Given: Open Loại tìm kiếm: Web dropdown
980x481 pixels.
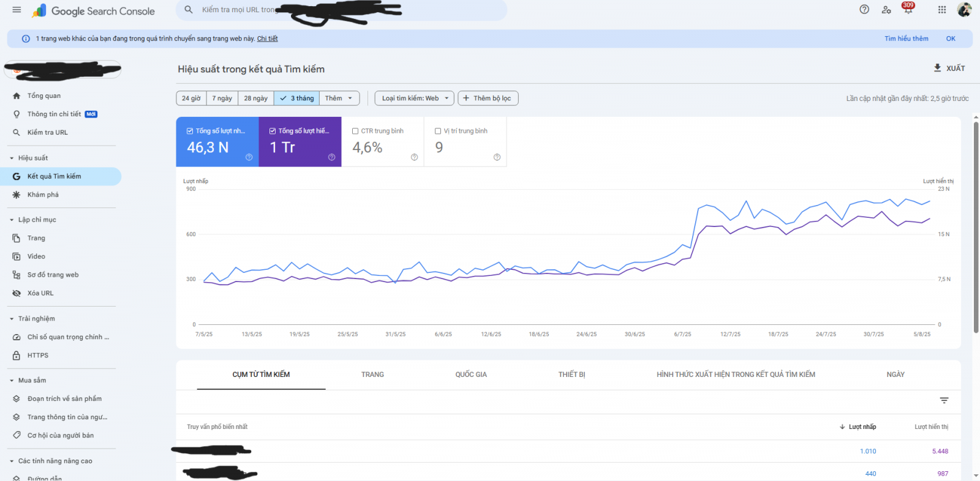Looking at the screenshot, I should tap(414, 99).
